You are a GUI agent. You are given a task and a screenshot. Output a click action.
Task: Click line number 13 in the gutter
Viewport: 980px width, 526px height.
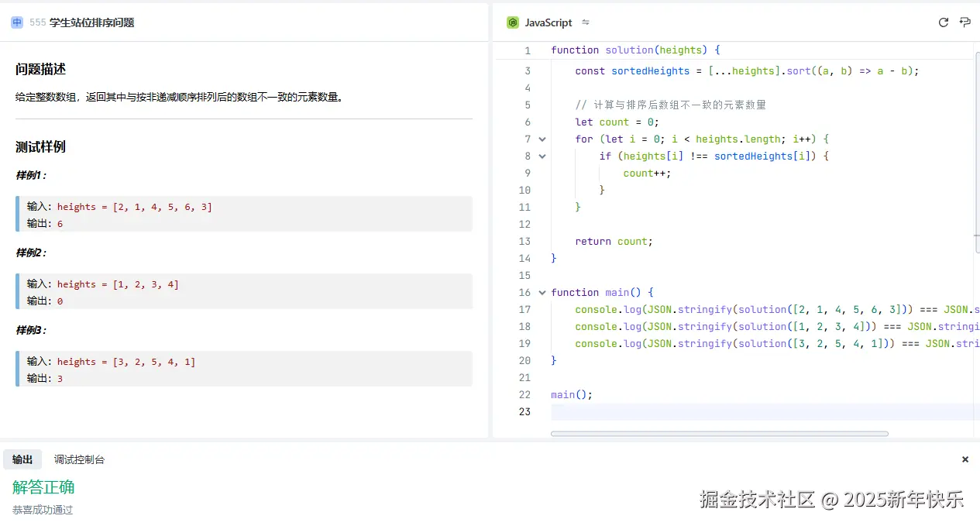(x=524, y=242)
